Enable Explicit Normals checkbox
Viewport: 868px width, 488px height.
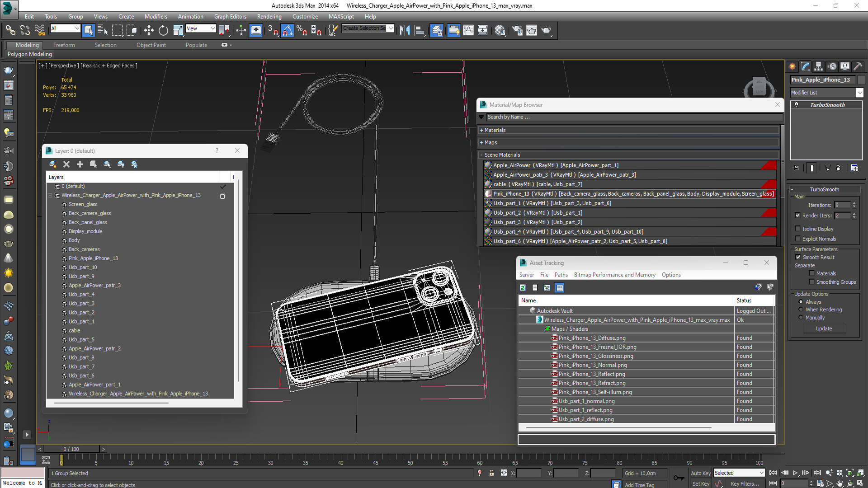tap(797, 239)
